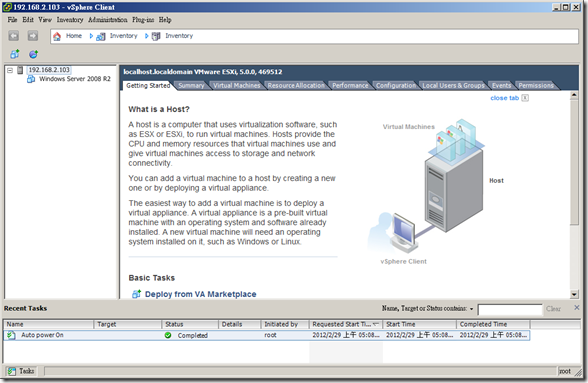Click Home in the navigation breadcrumb
The width and height of the screenshot is (588, 383).
74,36
